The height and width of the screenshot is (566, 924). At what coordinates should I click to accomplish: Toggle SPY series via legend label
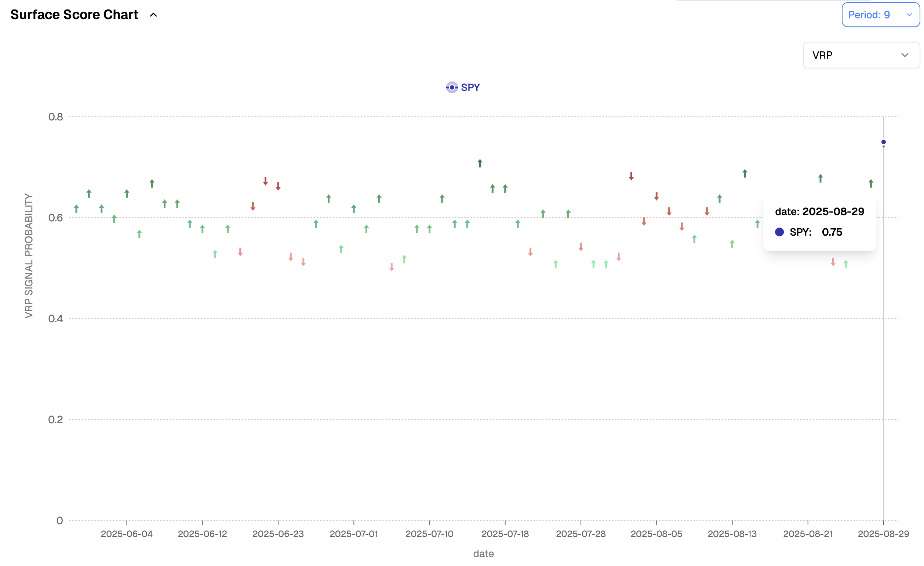470,87
